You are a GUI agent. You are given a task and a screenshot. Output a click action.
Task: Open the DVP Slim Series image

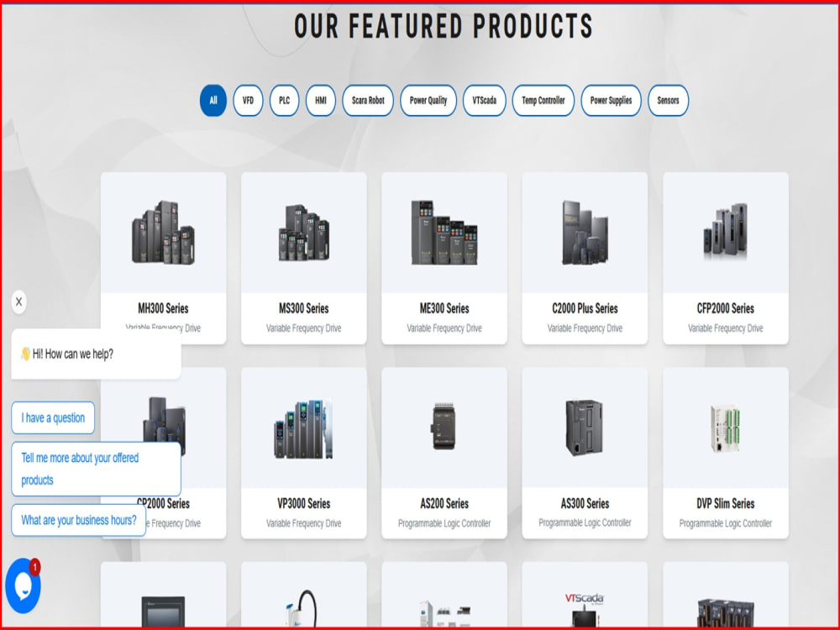point(726,428)
